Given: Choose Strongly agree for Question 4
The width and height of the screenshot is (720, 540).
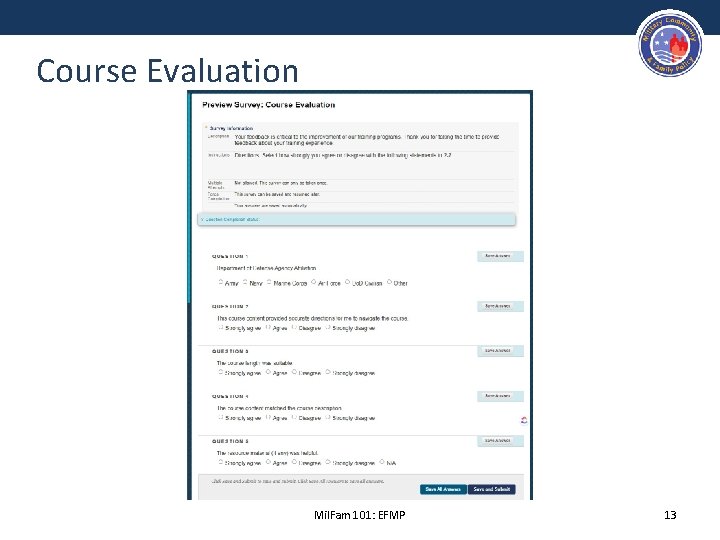Looking at the screenshot, I should point(221,417).
